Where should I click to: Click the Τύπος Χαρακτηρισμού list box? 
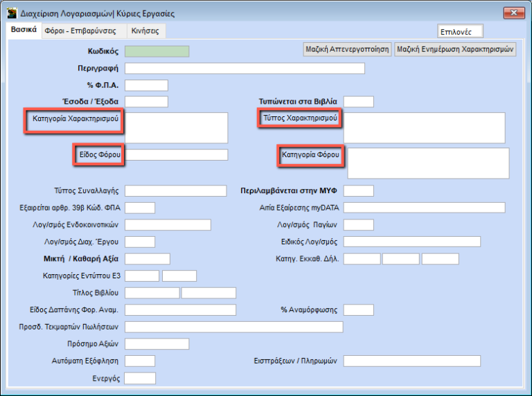424,127
